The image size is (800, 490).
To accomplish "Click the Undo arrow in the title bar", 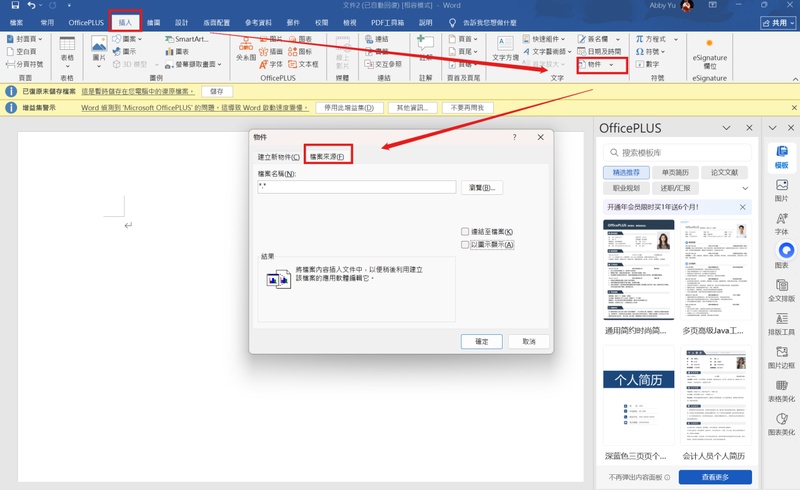I will coord(32,6).
